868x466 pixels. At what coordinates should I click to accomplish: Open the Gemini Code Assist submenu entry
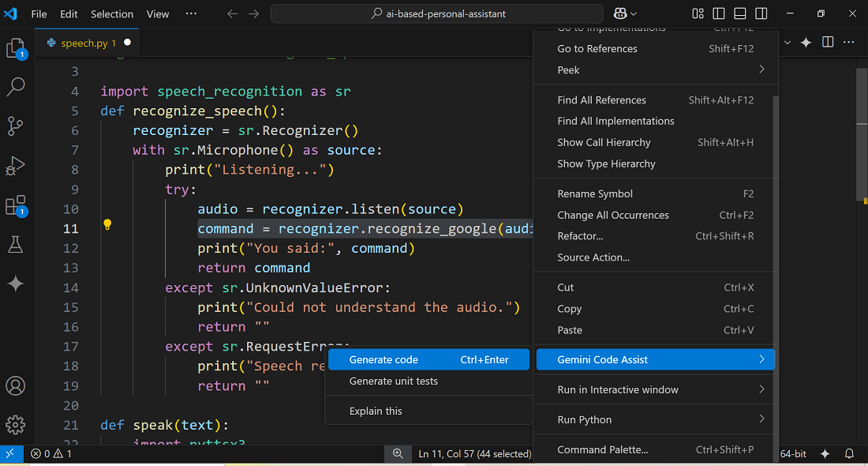(x=656, y=359)
